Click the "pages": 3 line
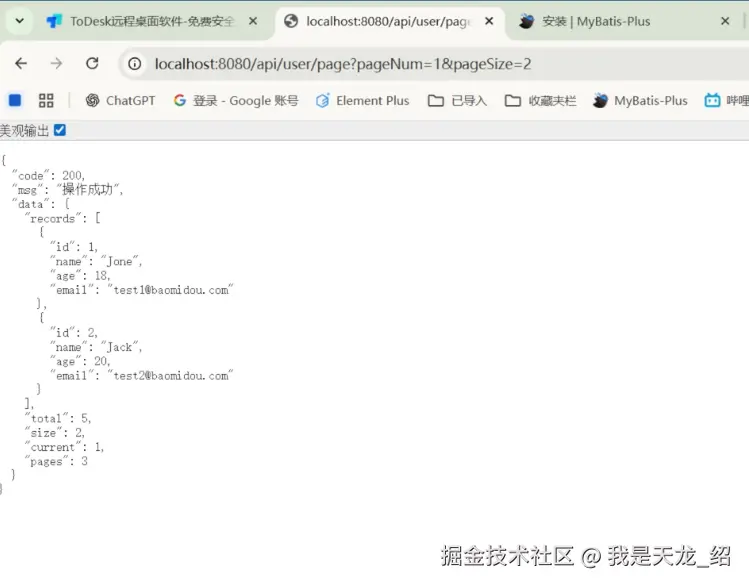The image size is (749, 586). point(56,462)
